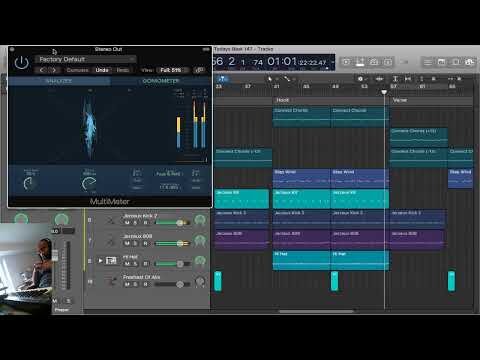Mute the Jermaux 808 track
The width and height of the screenshot is (480, 360).
127,243
